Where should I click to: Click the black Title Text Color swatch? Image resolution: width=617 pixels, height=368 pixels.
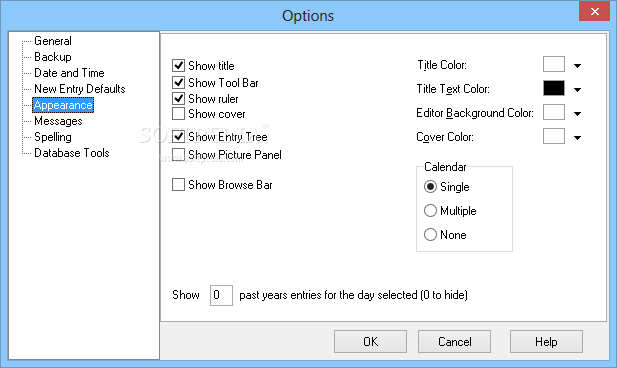554,88
